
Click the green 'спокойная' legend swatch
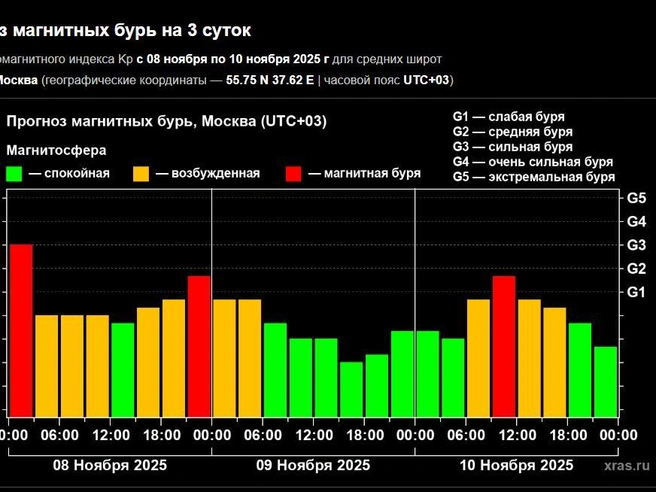coord(14,174)
